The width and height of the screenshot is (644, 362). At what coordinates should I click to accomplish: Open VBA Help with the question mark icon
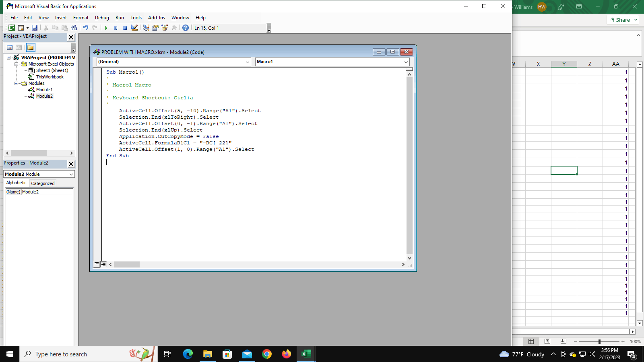[185, 28]
